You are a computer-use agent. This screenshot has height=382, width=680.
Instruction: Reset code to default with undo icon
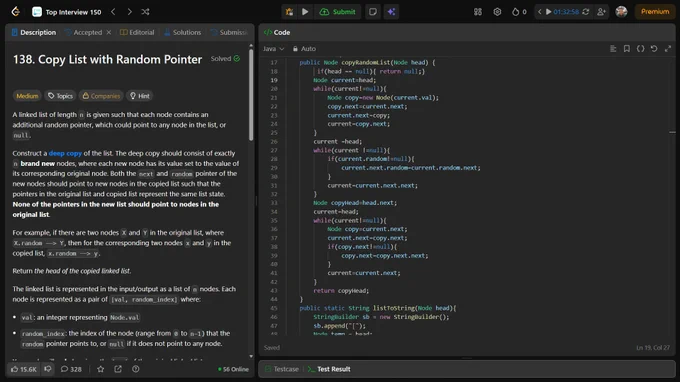click(654, 49)
